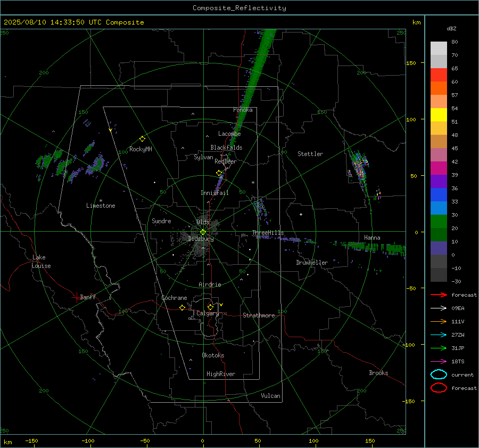Pick the royal blue 33-36 dBZ swatch
This screenshot has width=479, height=448.
(x=439, y=194)
